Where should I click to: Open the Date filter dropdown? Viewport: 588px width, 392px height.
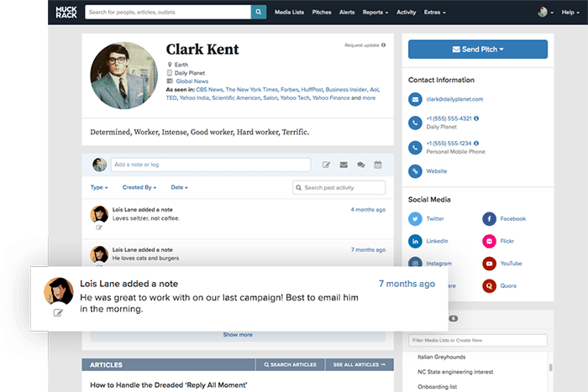(179, 187)
